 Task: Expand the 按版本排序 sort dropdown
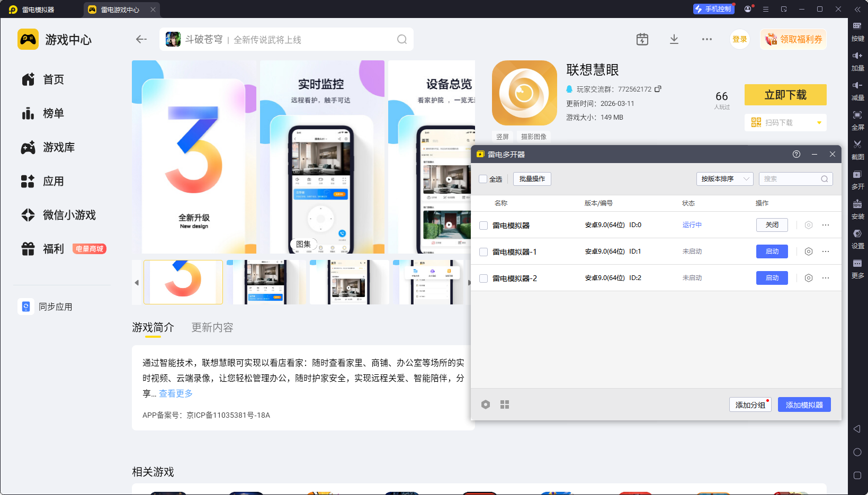tap(724, 179)
